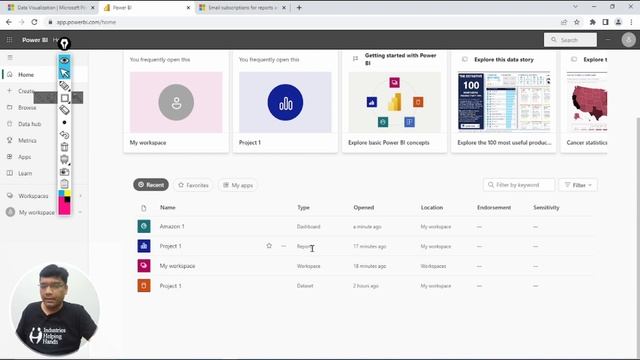
Task: Open the header more options ellipsis
Action: 608,40
